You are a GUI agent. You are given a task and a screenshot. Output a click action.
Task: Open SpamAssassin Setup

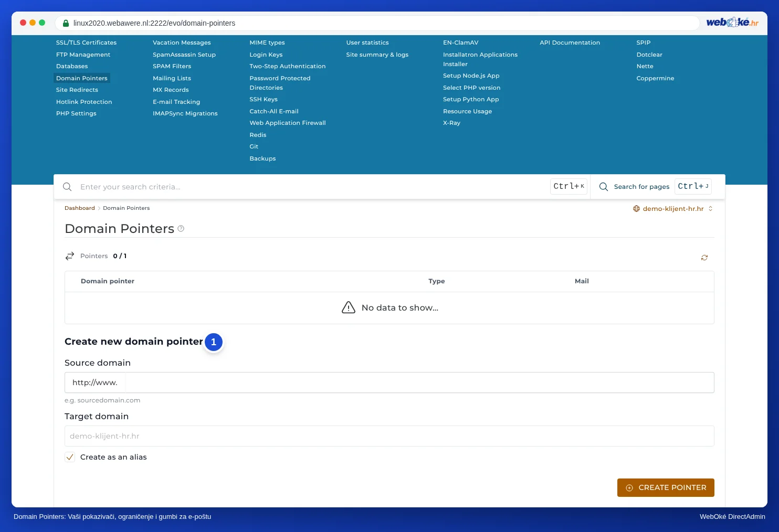(x=184, y=55)
